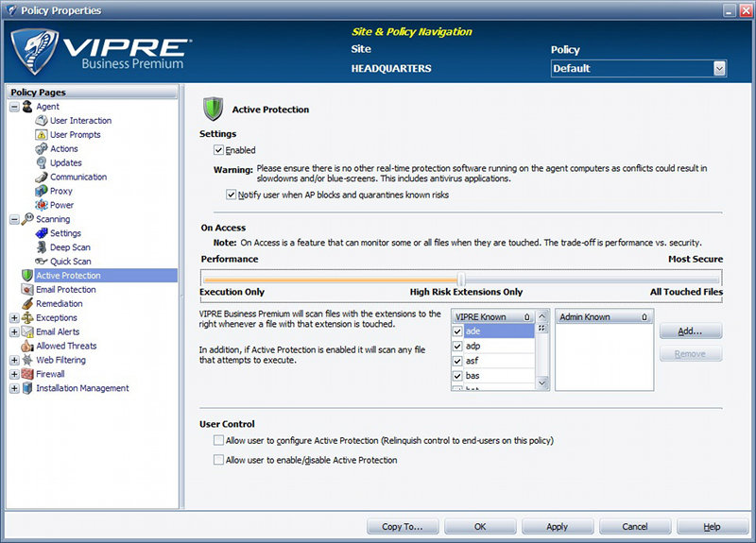Click the extension list scroll down arrow
This screenshot has height=543, width=756.
(542, 383)
